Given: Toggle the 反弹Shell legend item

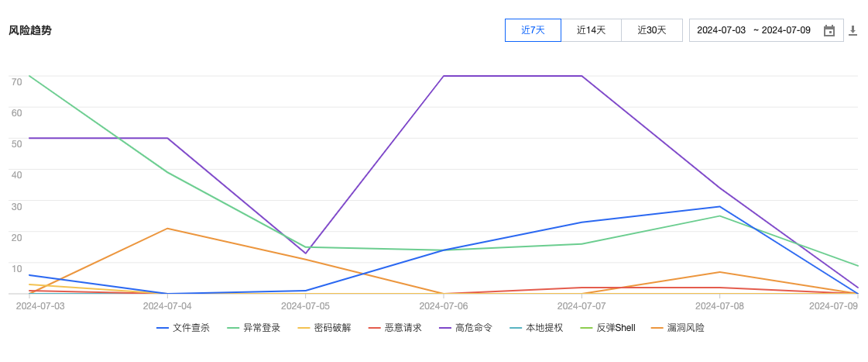Looking at the screenshot, I should click(616, 328).
